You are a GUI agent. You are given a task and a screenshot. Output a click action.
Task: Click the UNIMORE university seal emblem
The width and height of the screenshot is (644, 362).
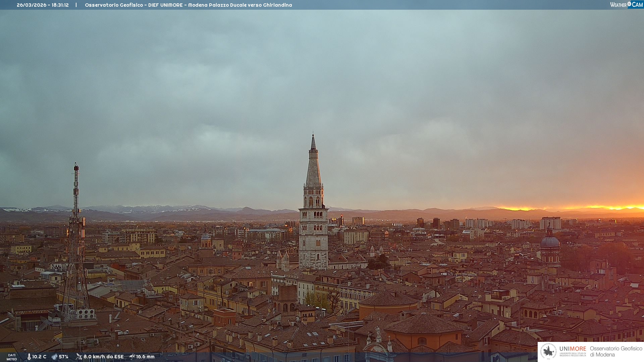[x=548, y=351]
